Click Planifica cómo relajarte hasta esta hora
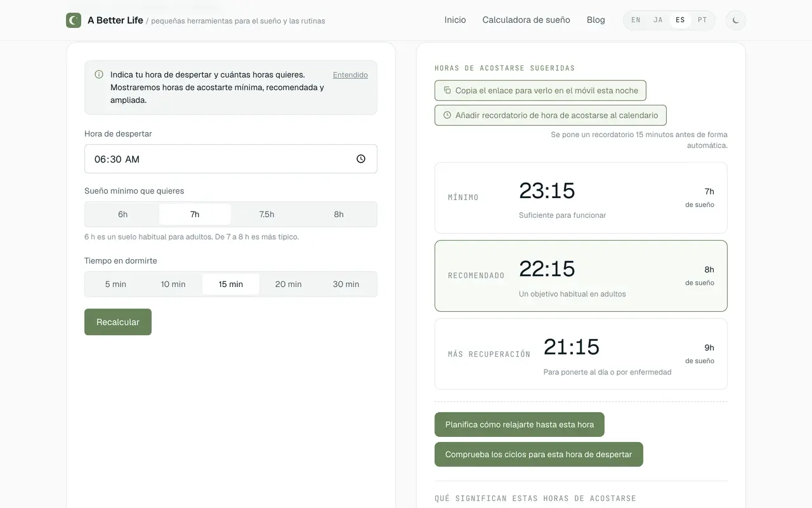Screen dimensions: 812x508 [x=520, y=425]
